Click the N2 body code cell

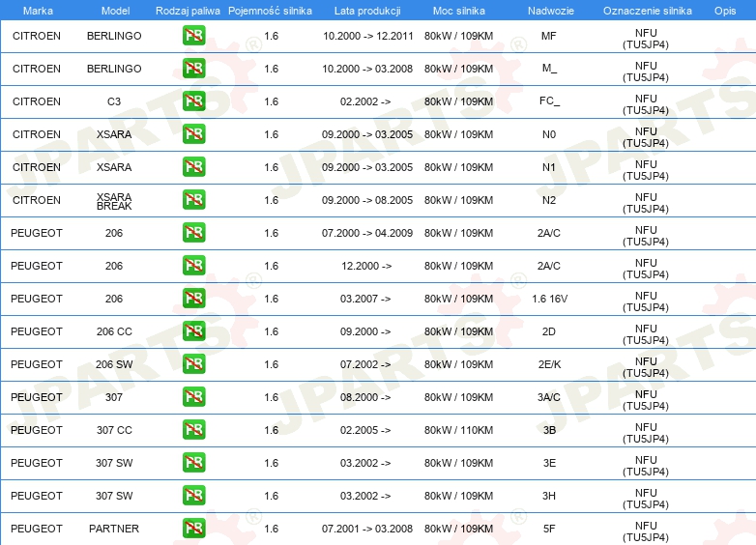pyautogui.click(x=549, y=200)
